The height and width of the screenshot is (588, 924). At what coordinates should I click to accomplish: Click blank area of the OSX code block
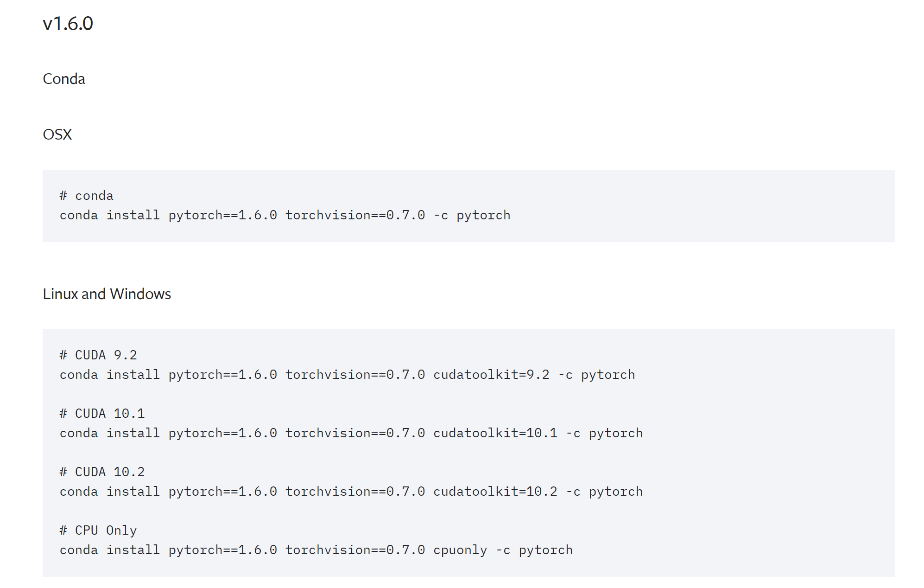pyautogui.click(x=695, y=206)
